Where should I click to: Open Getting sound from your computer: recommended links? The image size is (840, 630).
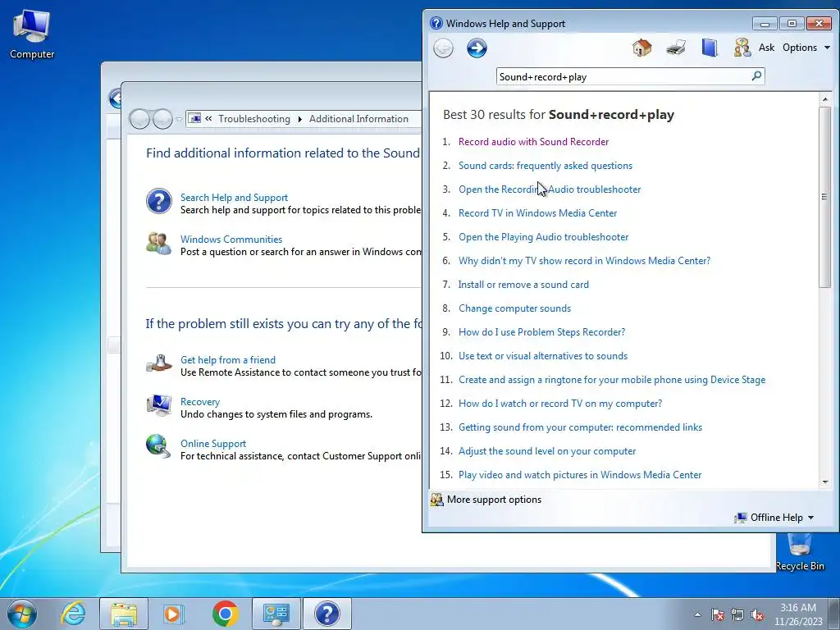tap(580, 427)
